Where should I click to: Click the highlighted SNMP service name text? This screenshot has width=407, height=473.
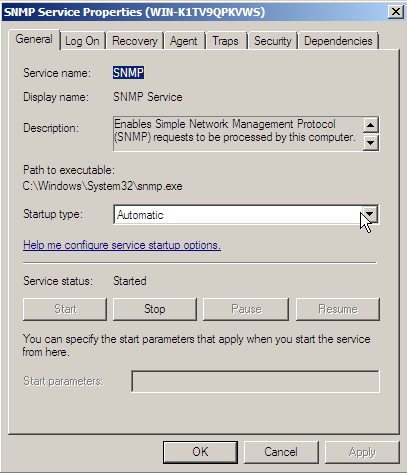[x=128, y=73]
